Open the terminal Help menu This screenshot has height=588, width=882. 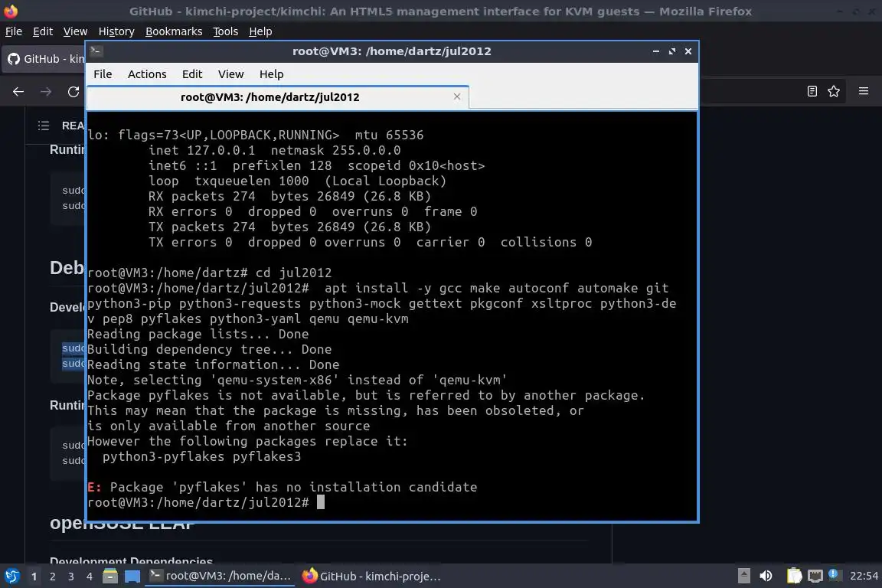[x=271, y=74]
